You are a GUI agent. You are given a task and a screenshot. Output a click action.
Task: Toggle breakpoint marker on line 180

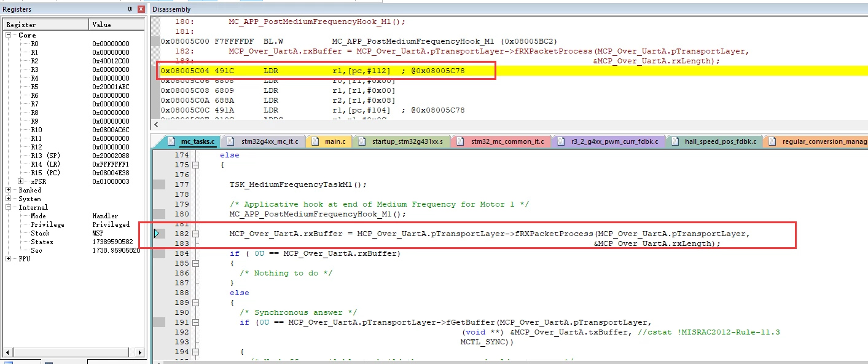pyautogui.click(x=159, y=214)
